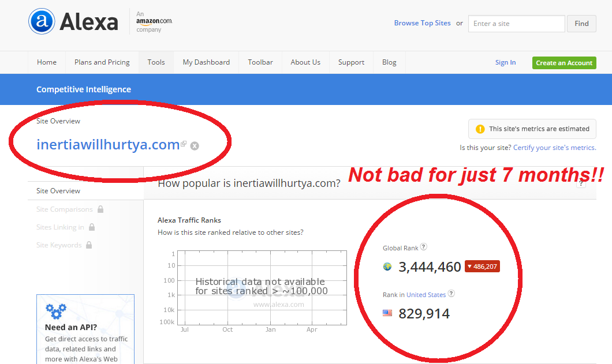Viewport: 612px width, 364px height.
Task: Click the Alexa logo icon
Action: click(42, 21)
